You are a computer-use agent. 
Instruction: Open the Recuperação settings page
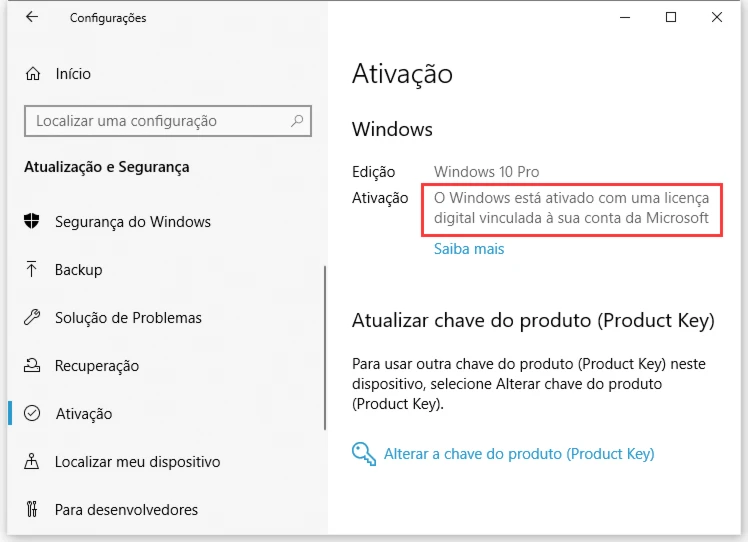coord(97,366)
